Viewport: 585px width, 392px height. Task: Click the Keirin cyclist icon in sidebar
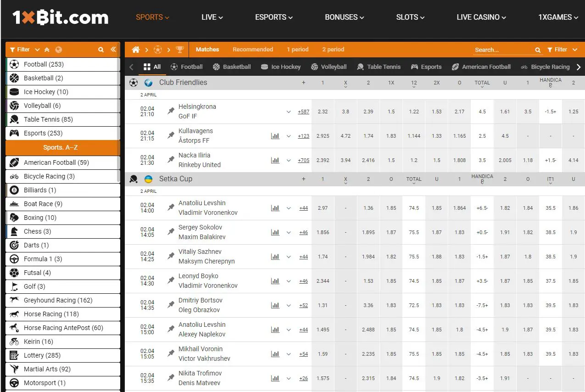pyautogui.click(x=14, y=342)
